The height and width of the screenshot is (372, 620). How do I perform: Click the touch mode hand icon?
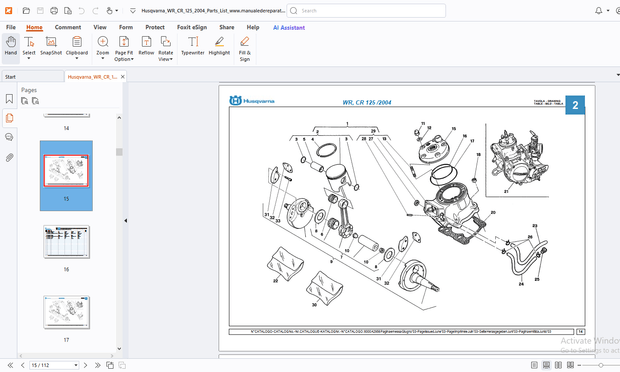coord(110,11)
